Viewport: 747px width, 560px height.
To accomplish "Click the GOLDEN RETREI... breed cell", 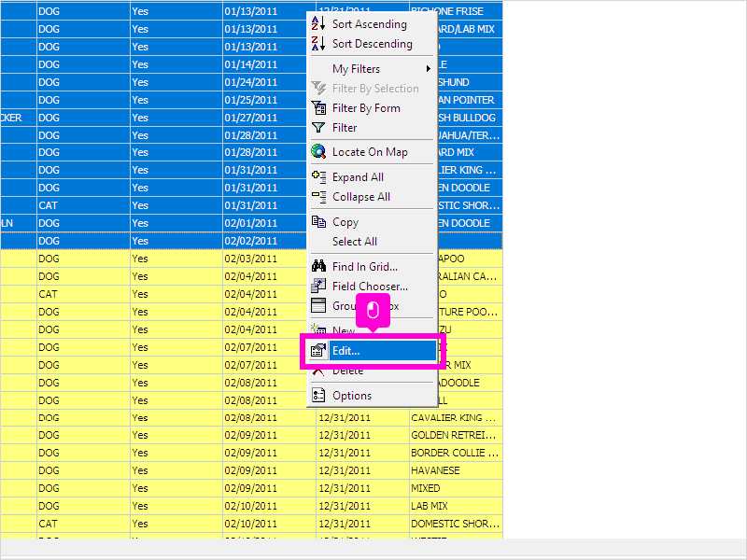I will point(456,435).
